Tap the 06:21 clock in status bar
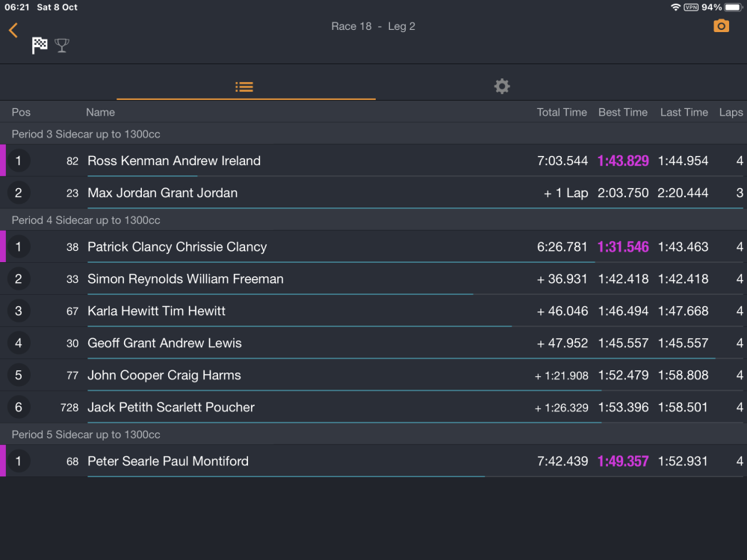Screen dimensions: 747x560 [x=17, y=7]
